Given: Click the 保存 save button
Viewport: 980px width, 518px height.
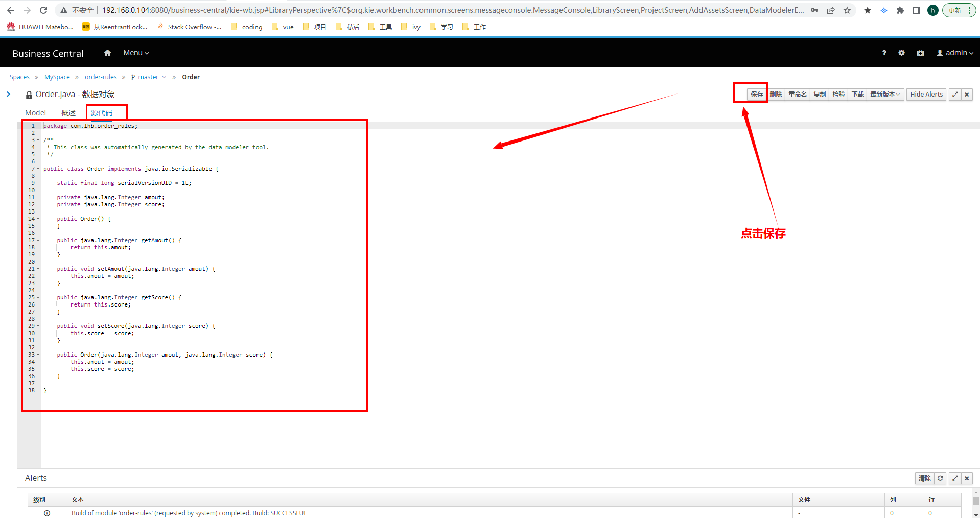Looking at the screenshot, I should click(756, 95).
